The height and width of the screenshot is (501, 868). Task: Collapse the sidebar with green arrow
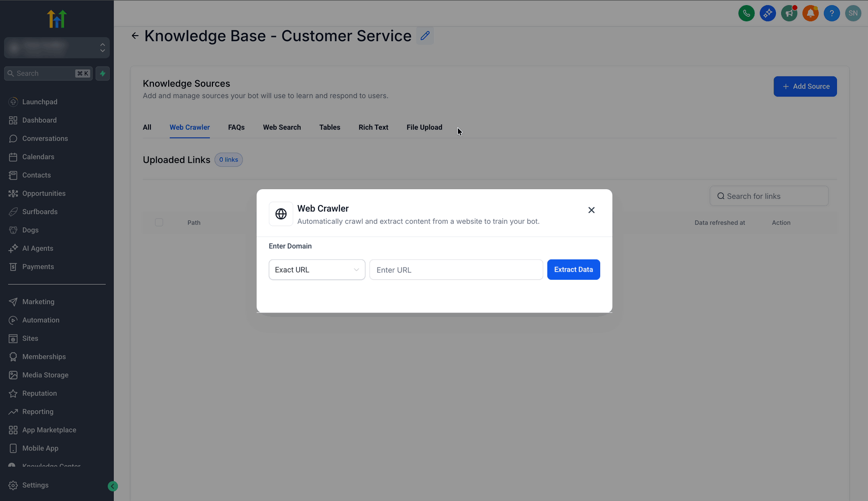[x=113, y=486]
